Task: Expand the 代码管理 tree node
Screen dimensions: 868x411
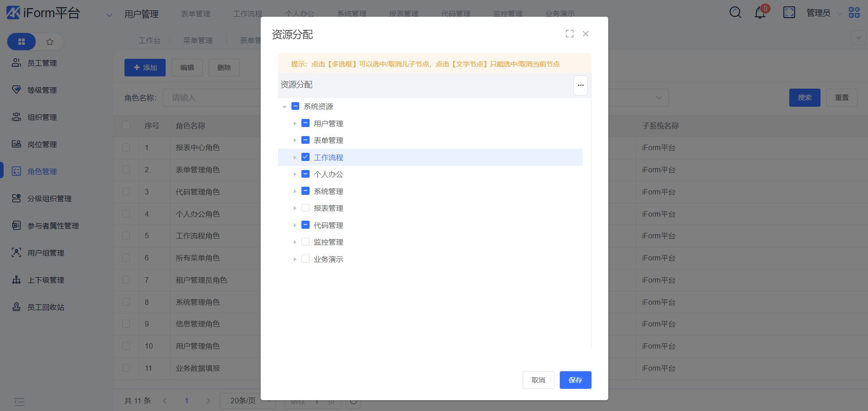Action: point(295,225)
